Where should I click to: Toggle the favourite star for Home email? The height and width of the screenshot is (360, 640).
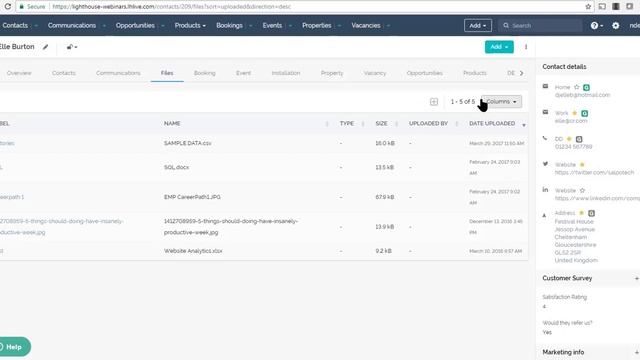click(577, 87)
